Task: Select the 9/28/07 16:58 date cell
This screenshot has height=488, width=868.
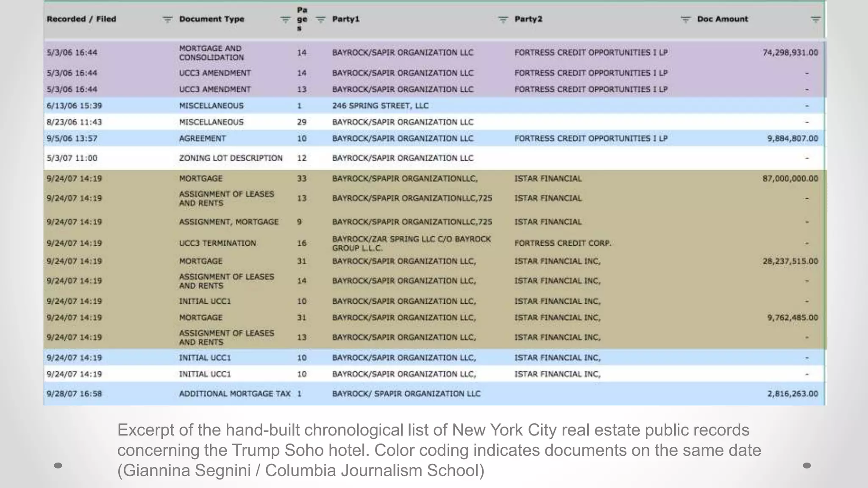Action: click(74, 394)
